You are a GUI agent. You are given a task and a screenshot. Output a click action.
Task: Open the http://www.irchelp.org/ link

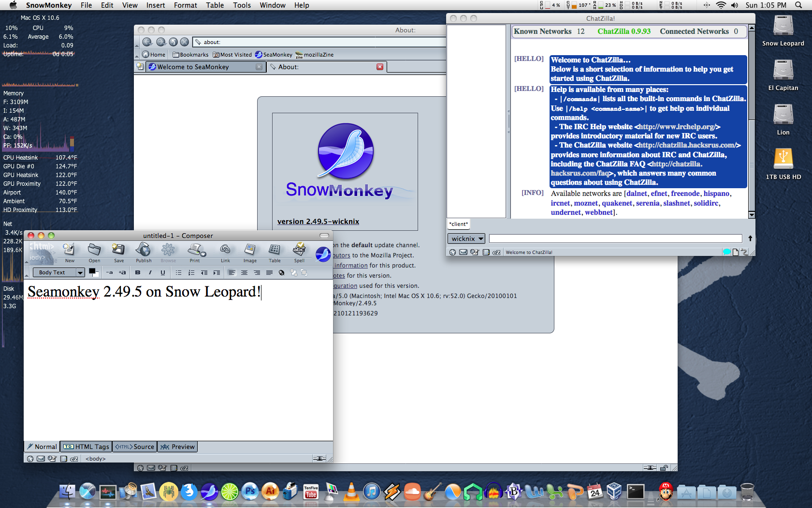(677, 127)
